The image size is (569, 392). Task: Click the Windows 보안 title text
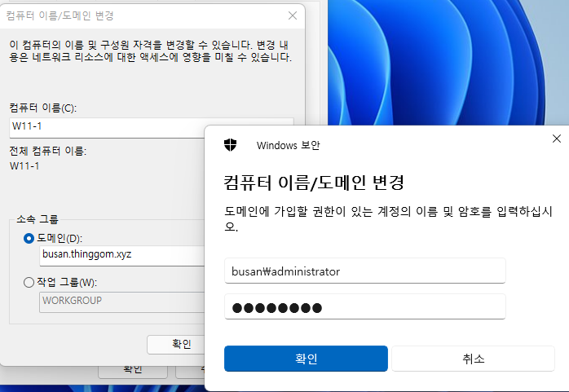[x=288, y=145]
